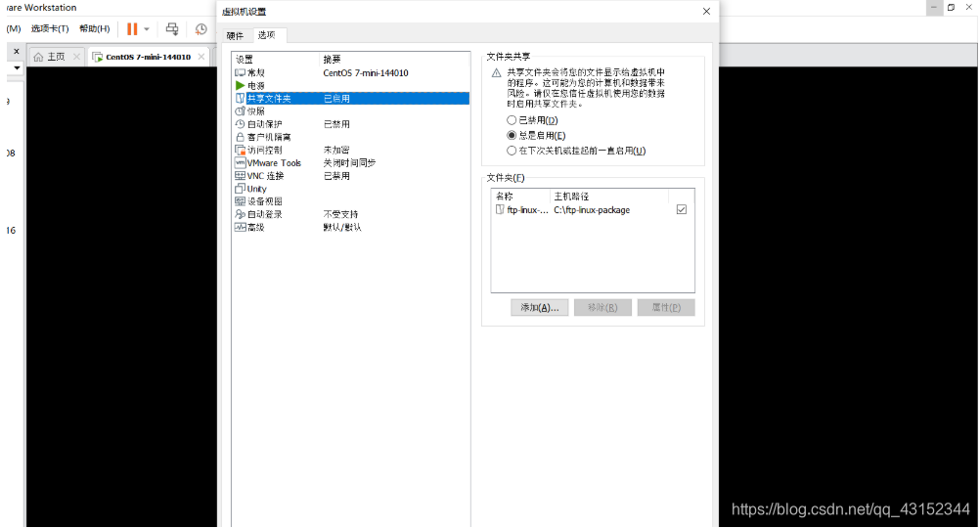Click 未加密 summary text

point(336,150)
